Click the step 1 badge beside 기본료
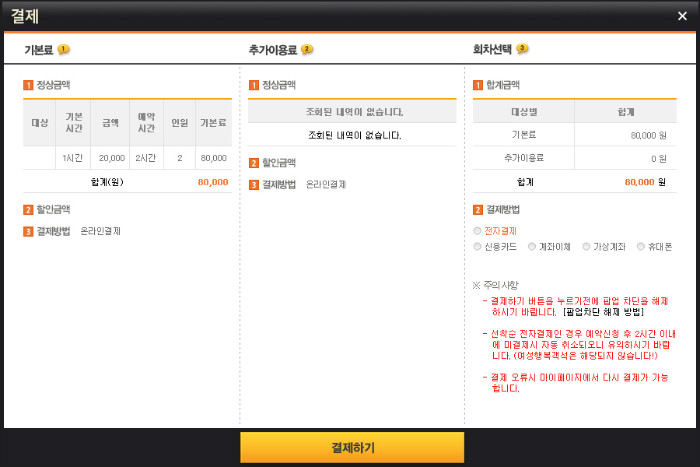This screenshot has height=467, width=700. 64,49
